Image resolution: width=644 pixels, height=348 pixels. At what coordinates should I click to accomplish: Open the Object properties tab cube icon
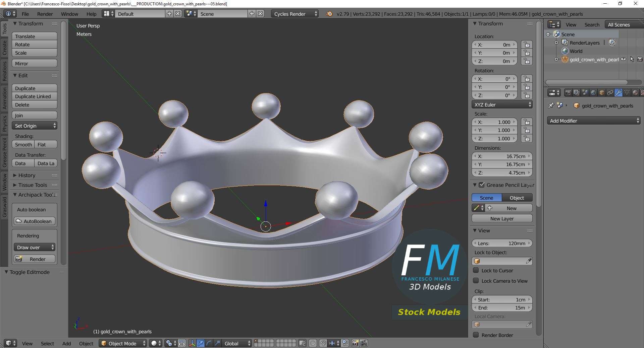[x=602, y=93]
